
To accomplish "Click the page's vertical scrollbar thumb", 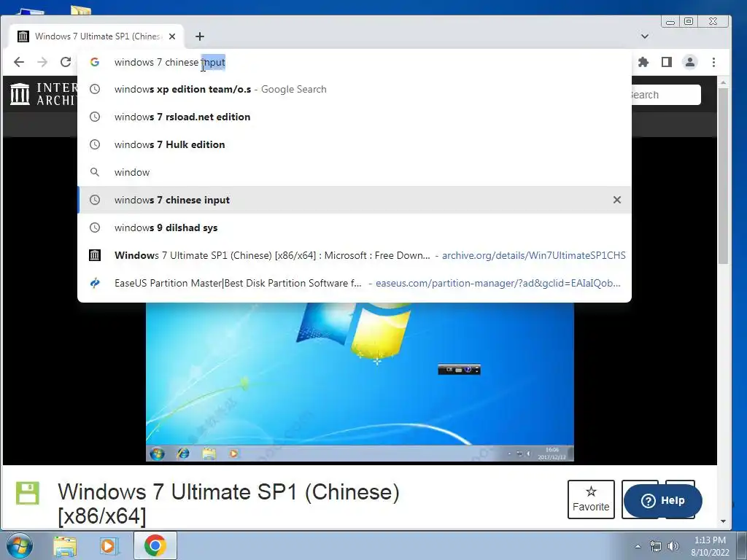I will (x=723, y=176).
